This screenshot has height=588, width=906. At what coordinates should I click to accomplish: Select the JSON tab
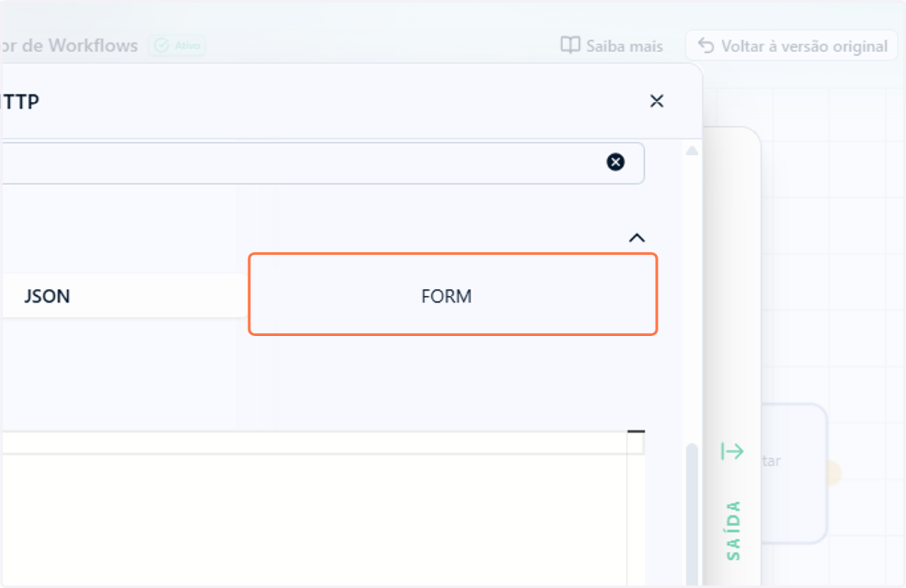(125, 296)
